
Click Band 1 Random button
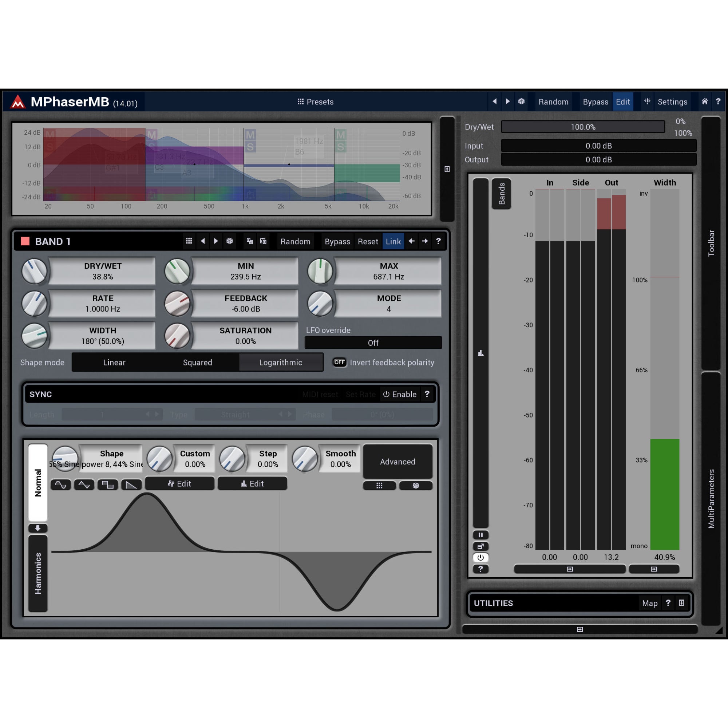tap(296, 242)
